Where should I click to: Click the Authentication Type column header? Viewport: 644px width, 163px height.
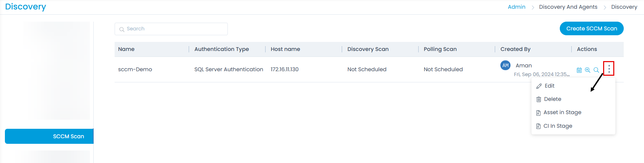[222, 49]
